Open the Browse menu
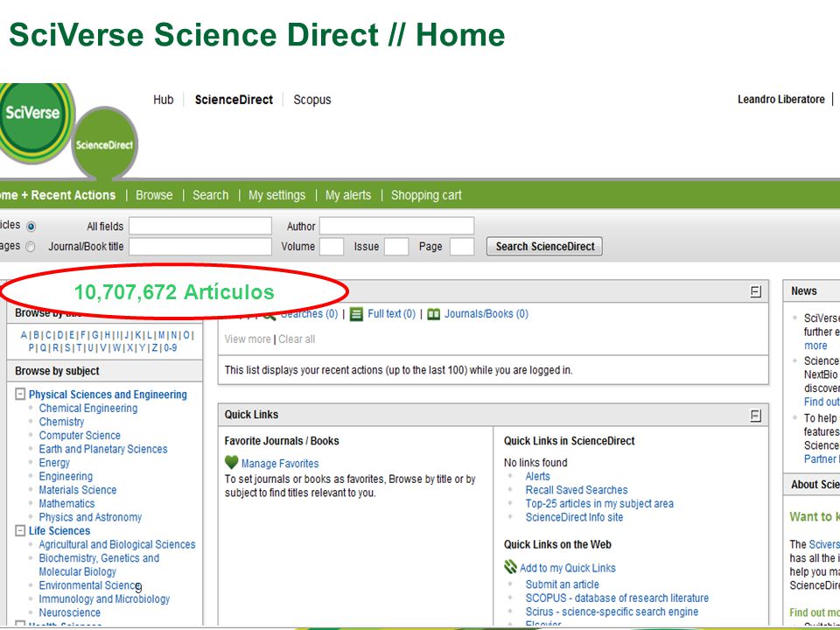This screenshot has width=840, height=630. click(154, 195)
